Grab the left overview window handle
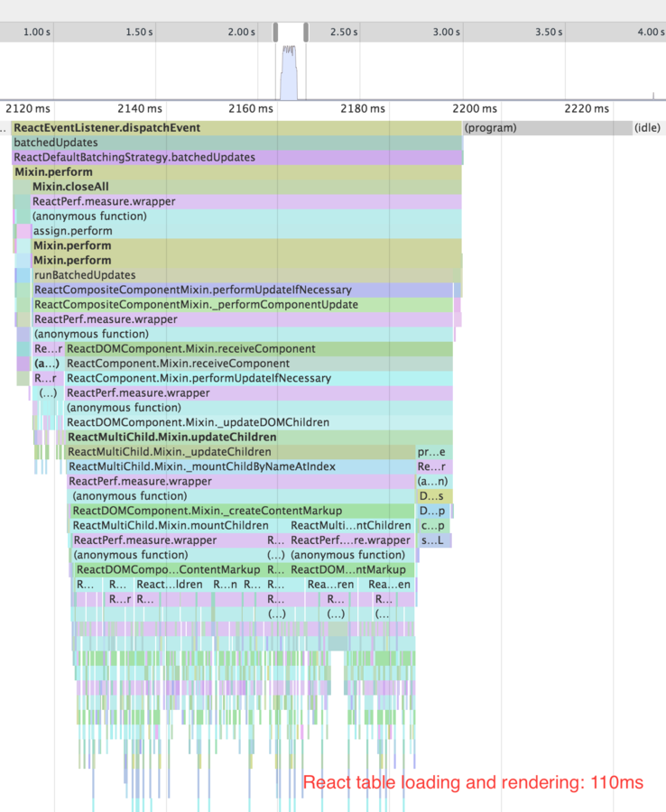666x812 pixels. point(275,32)
